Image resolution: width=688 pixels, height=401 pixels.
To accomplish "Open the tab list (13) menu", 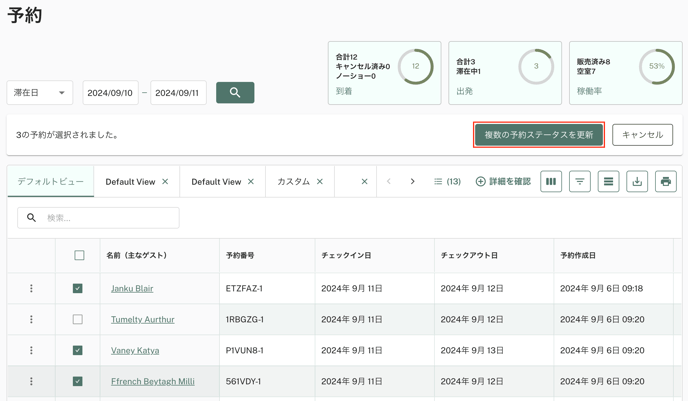I will click(x=447, y=182).
